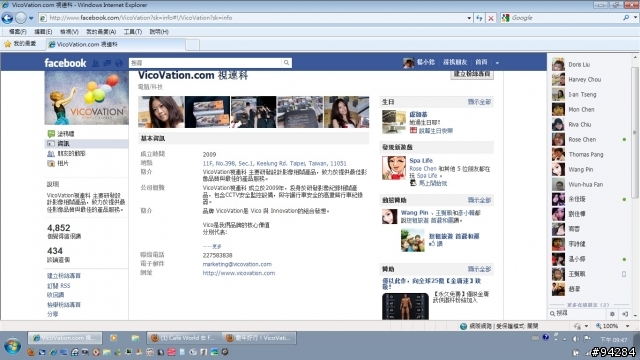Switch to the VicoVati... Firefox taskbar window
640x360 pixels.
(x=259, y=338)
